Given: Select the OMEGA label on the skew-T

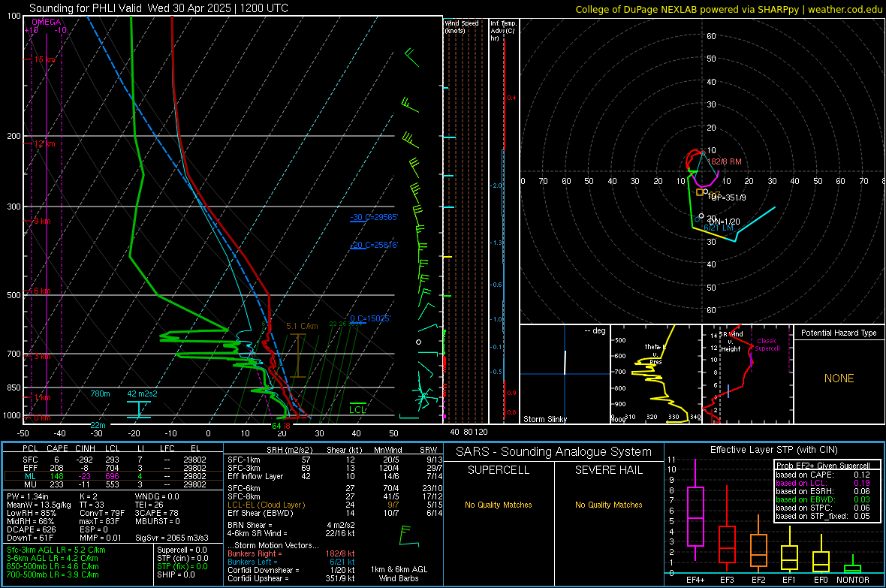Looking at the screenshot, I should [47, 22].
